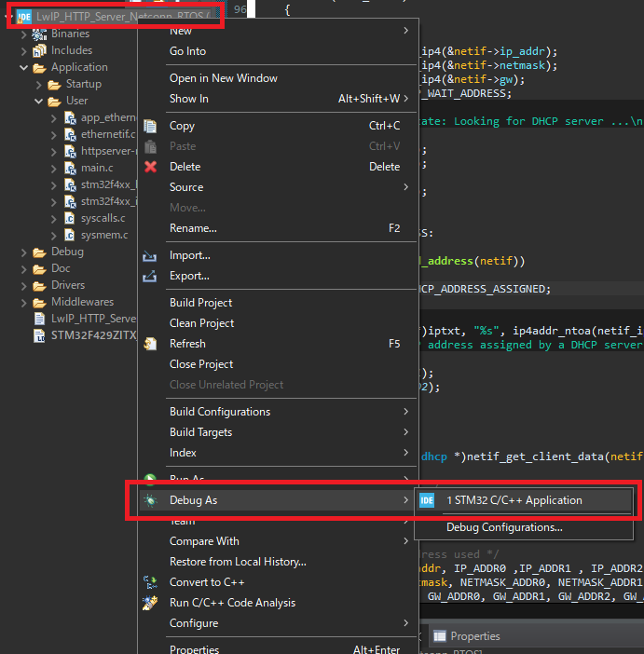Click the Export icon in context menu
Screen dimensions: 644x654
click(150, 276)
